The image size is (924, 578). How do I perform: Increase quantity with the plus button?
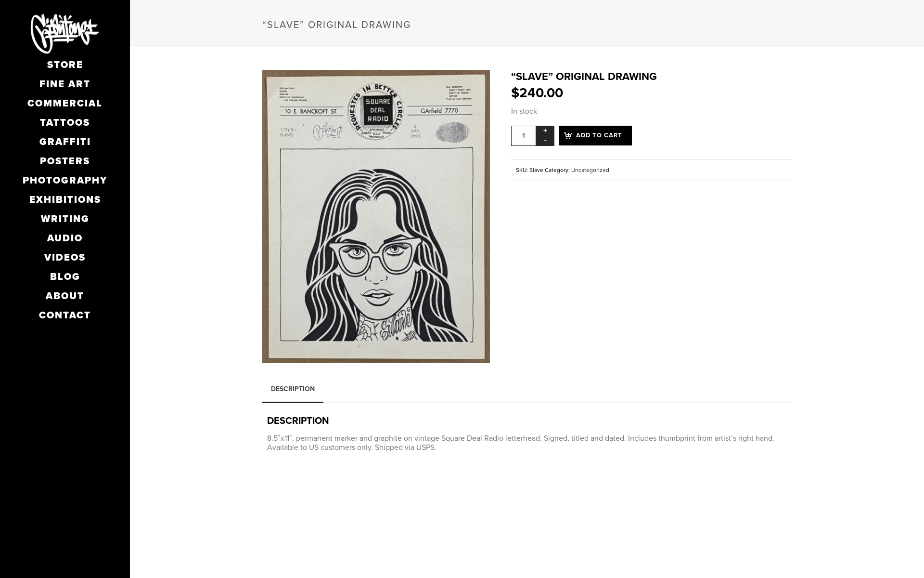(545, 131)
